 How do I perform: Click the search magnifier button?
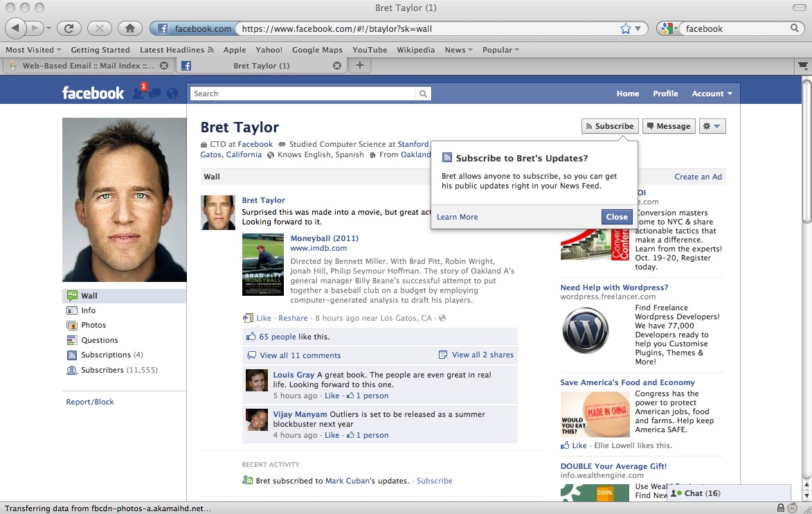point(422,94)
